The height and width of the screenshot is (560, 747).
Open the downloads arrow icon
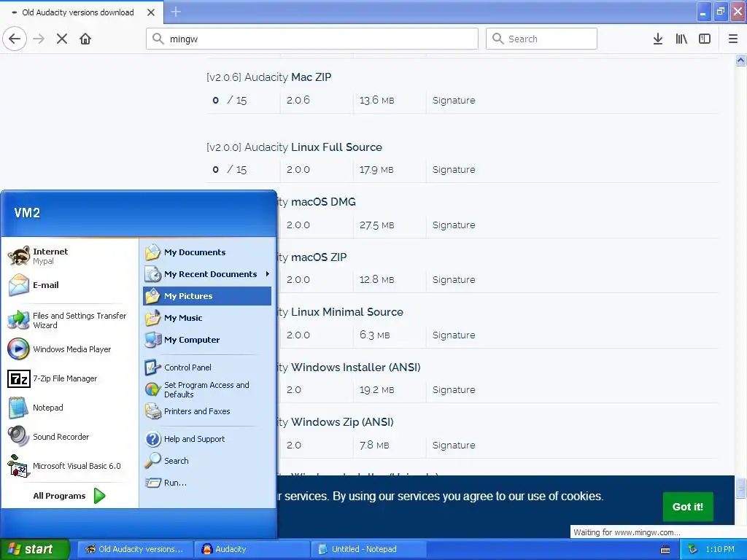pyautogui.click(x=658, y=39)
